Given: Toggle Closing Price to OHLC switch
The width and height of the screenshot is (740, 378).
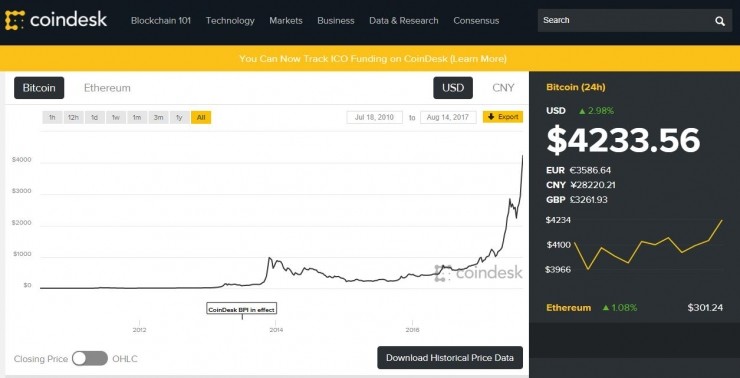Looking at the screenshot, I should (90, 359).
